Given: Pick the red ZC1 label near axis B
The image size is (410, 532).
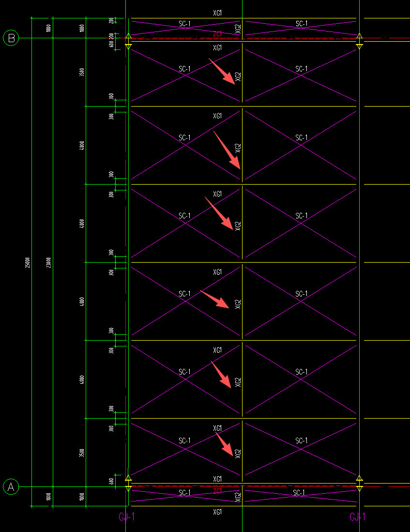Looking at the screenshot, I should 217,34.
